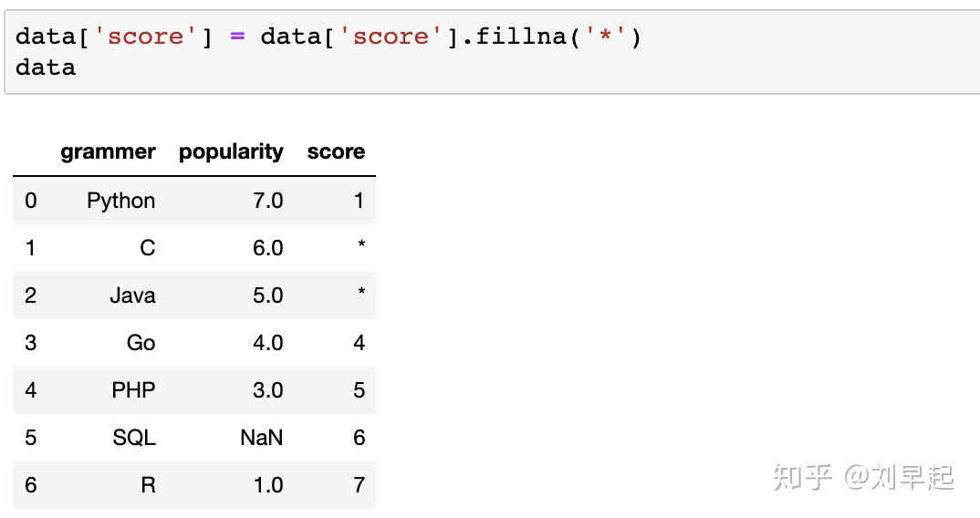The height and width of the screenshot is (518, 980).
Task: Click the fillna code input cell
Action: [493, 52]
